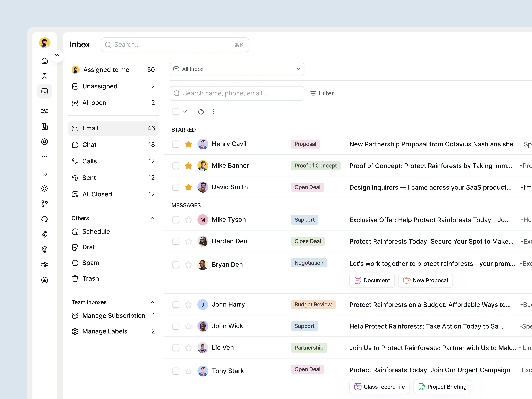Viewport: 532px width, 399px height.
Task: Unstar Henry Cavil's message
Action: tap(188, 144)
